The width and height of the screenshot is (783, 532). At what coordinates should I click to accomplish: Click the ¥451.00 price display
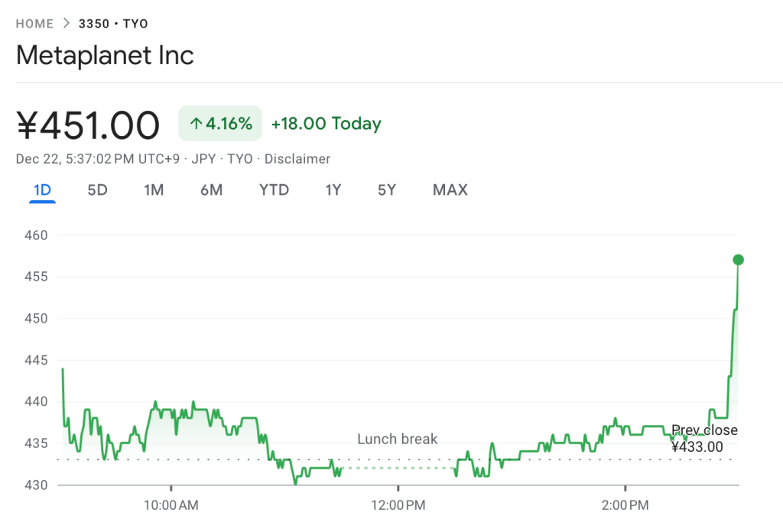(88, 124)
